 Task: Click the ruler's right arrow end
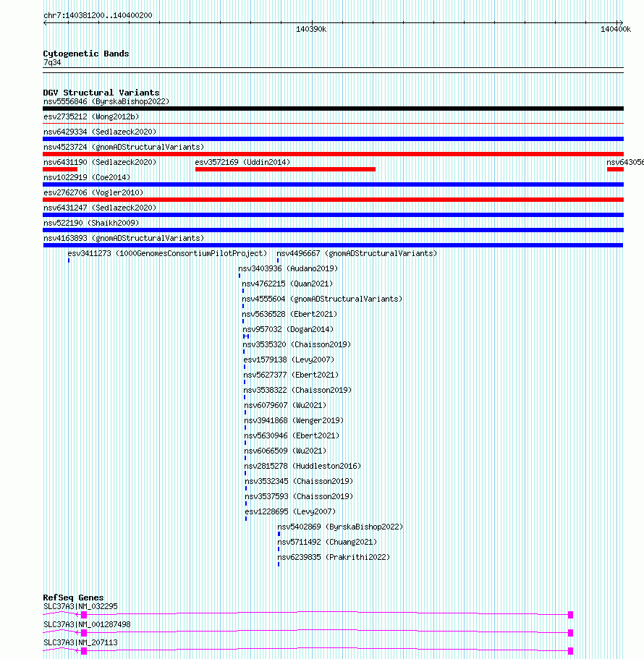(x=620, y=22)
